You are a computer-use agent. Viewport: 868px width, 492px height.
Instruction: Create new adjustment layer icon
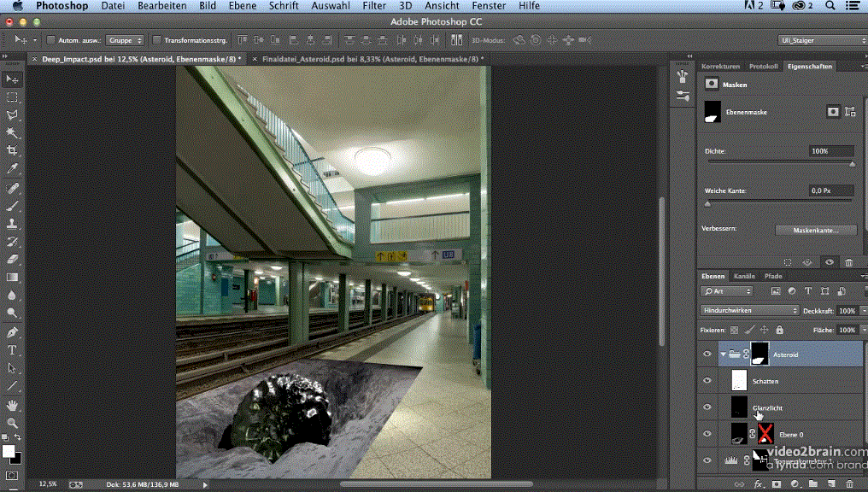tap(795, 484)
